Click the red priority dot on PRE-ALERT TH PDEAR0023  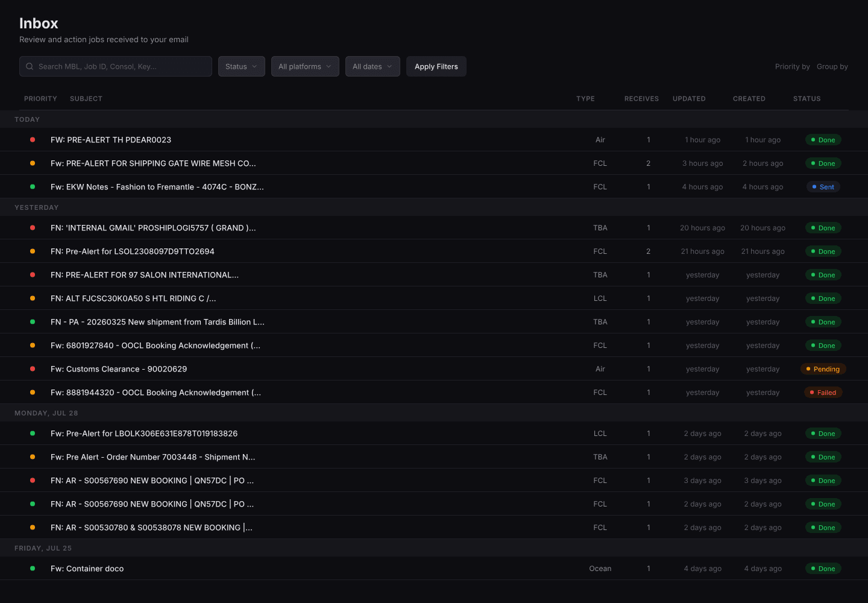coord(32,139)
